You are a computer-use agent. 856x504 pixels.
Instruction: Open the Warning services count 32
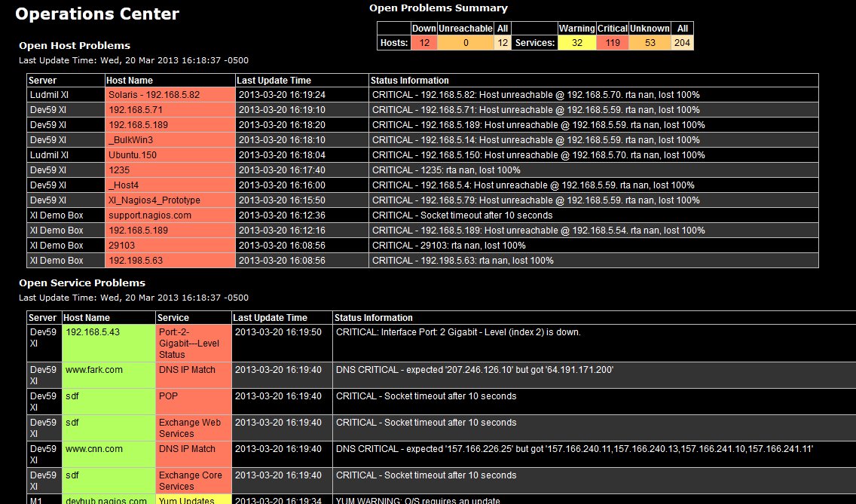pyautogui.click(x=576, y=43)
